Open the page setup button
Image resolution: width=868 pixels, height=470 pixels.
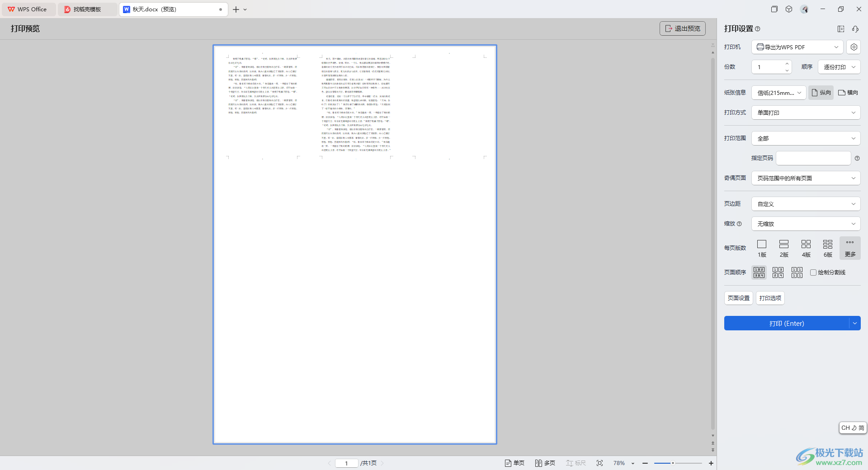739,298
